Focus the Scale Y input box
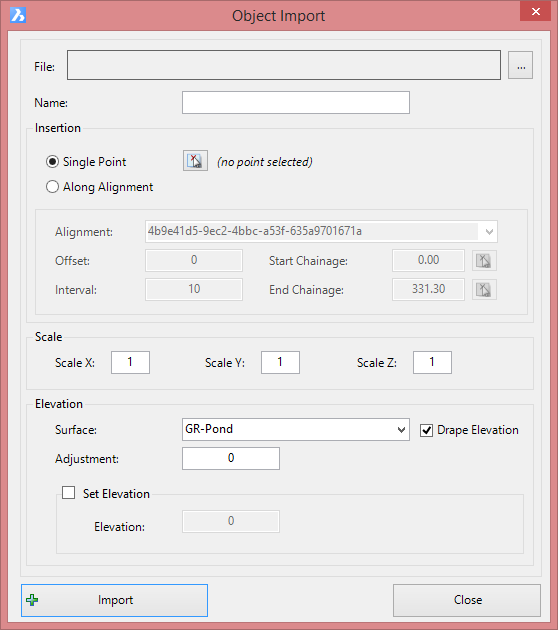The image size is (558, 630). tap(280, 362)
